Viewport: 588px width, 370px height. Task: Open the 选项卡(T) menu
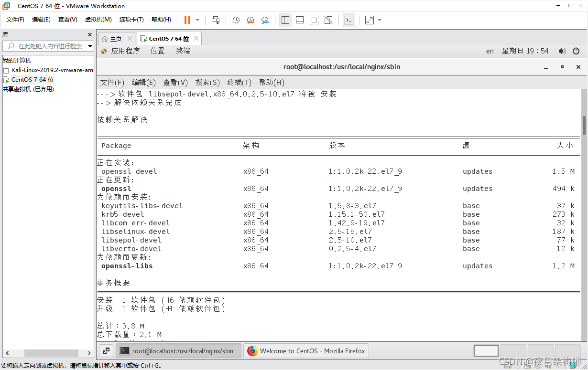click(x=131, y=20)
